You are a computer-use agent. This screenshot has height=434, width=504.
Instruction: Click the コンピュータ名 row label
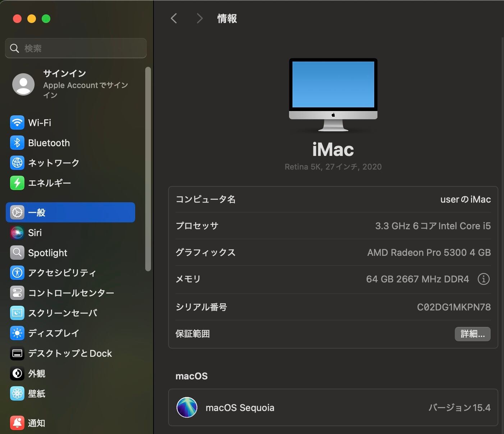point(205,199)
